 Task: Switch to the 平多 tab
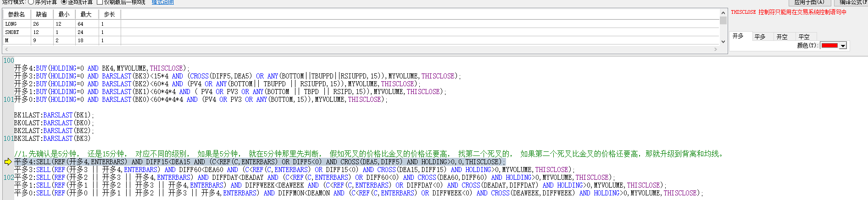tap(760, 37)
